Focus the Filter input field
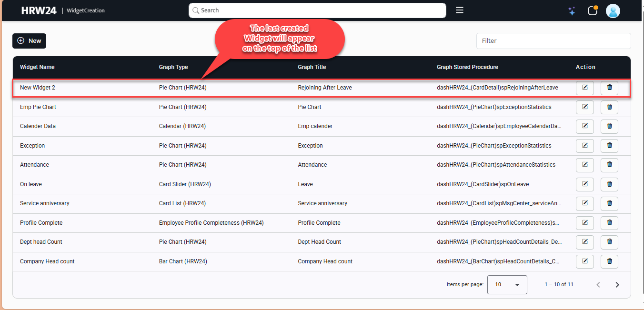 tap(553, 41)
